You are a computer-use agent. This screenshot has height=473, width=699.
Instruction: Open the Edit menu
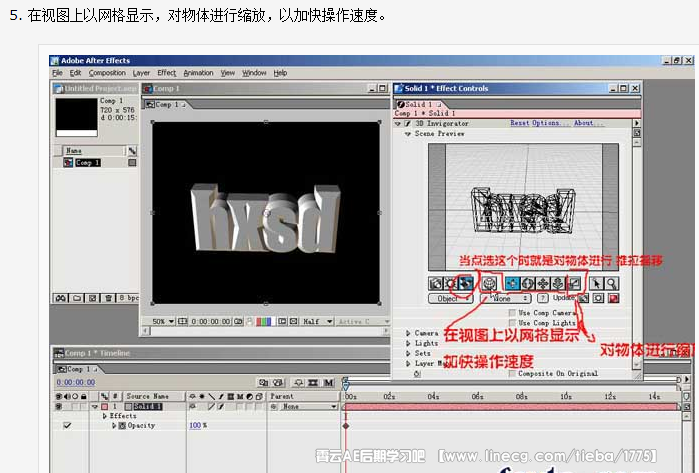75,73
